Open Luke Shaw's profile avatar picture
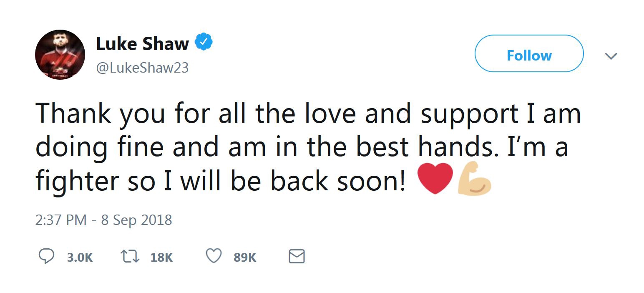644x293 pixels. coord(60,55)
